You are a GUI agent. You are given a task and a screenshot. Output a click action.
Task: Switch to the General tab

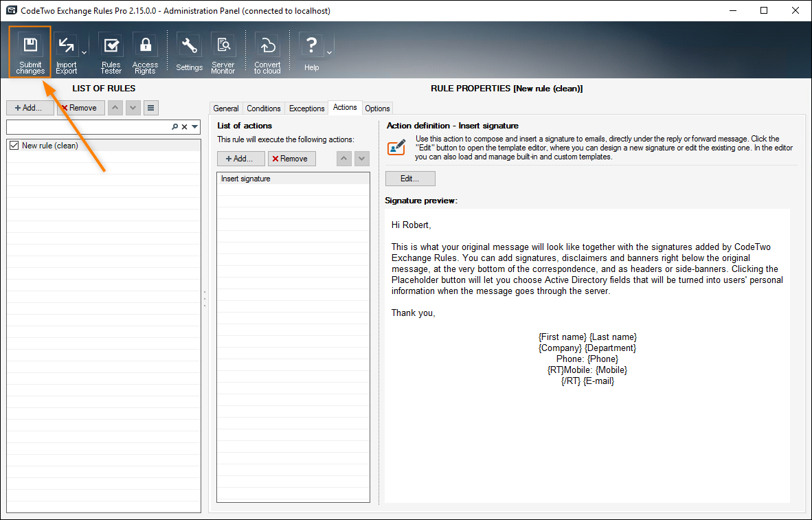coord(226,109)
